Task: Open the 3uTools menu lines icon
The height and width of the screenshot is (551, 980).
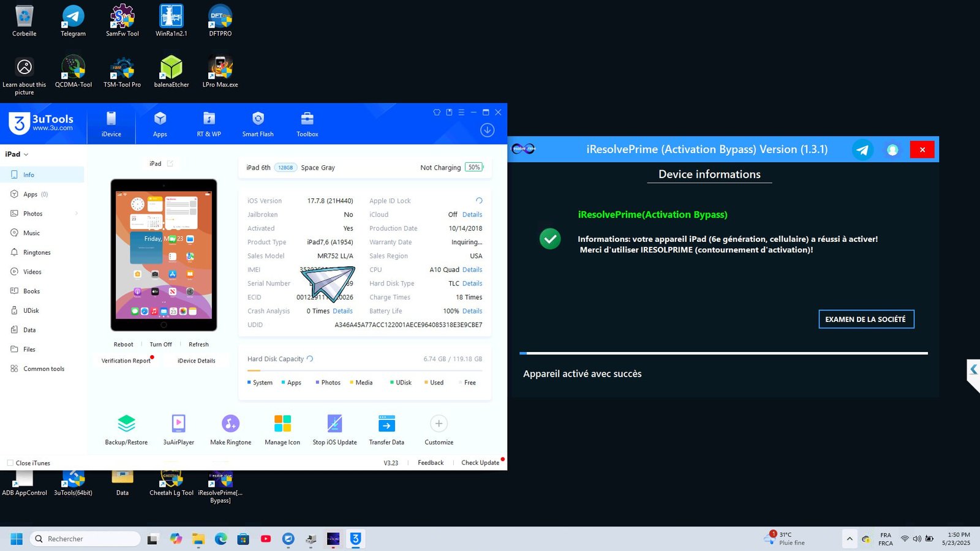Action: click(461, 113)
